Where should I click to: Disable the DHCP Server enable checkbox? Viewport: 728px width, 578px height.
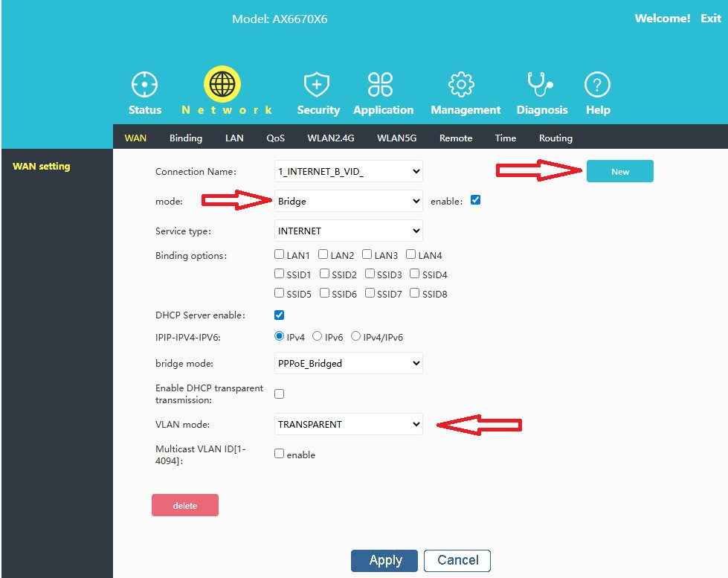click(x=280, y=315)
